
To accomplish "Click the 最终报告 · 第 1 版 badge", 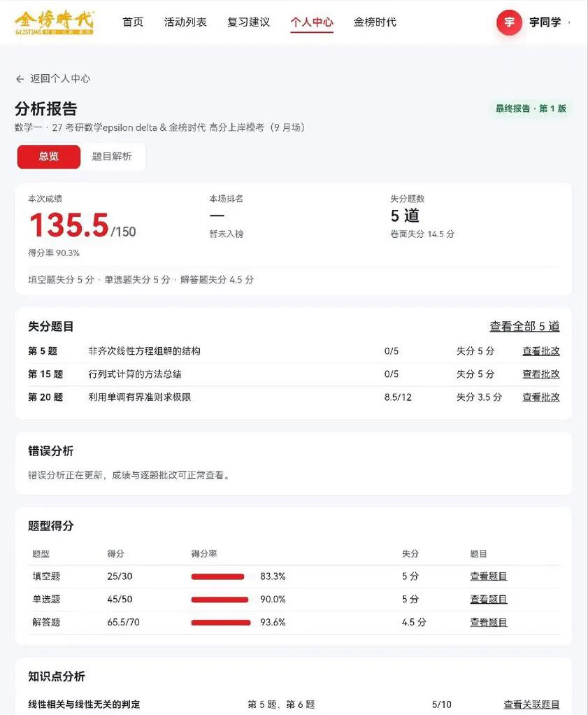I will click(531, 108).
